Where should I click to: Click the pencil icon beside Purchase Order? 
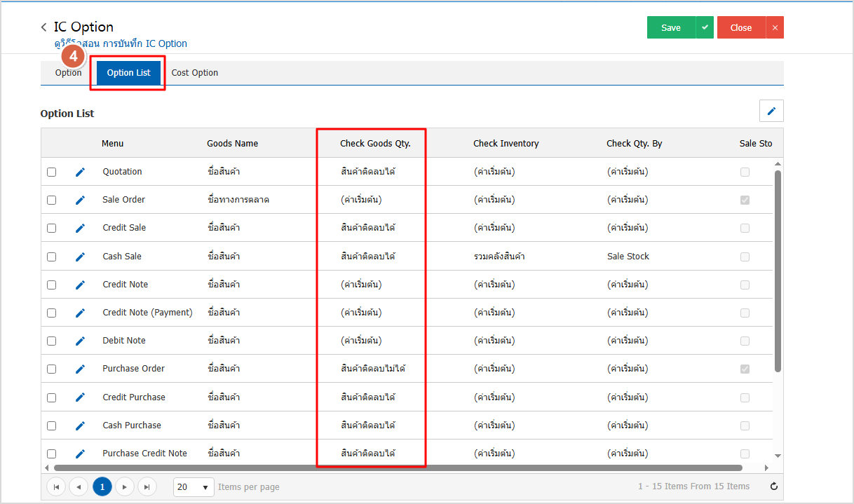[x=80, y=369]
